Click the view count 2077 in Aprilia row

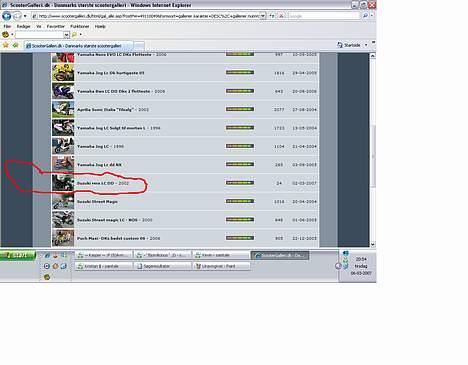279,110
